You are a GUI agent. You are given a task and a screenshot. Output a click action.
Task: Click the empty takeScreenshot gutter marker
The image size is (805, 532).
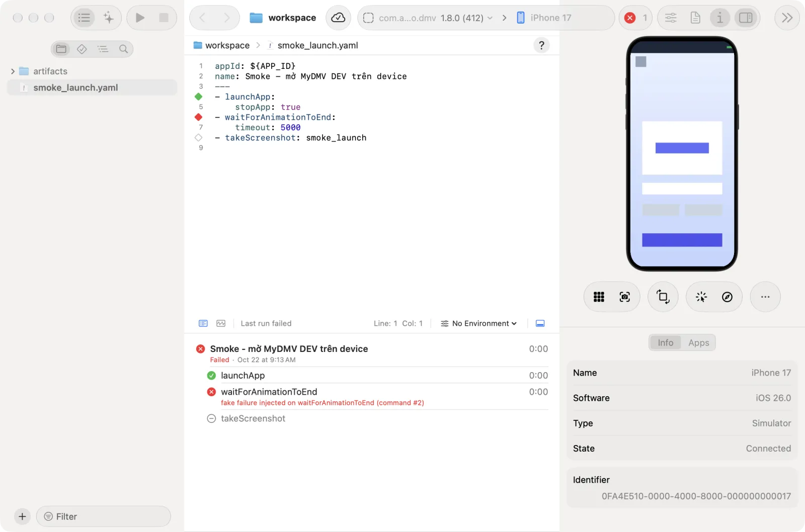coord(199,137)
